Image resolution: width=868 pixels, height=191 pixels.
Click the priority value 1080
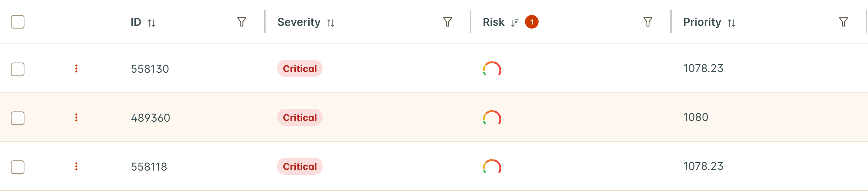696,117
